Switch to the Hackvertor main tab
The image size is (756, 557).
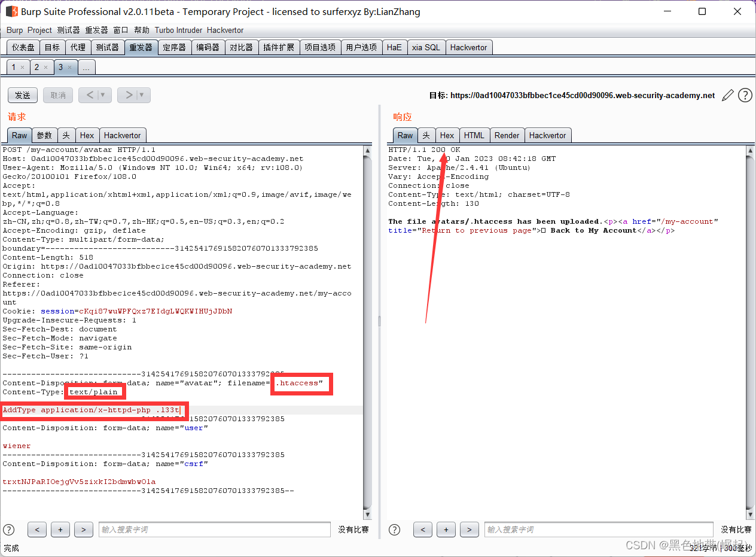pos(469,47)
